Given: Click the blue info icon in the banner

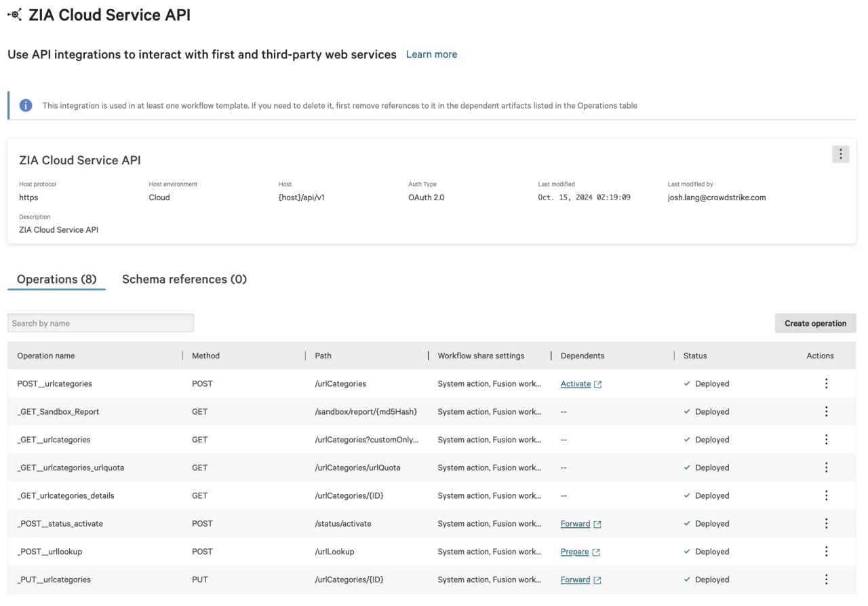Looking at the screenshot, I should (26, 105).
